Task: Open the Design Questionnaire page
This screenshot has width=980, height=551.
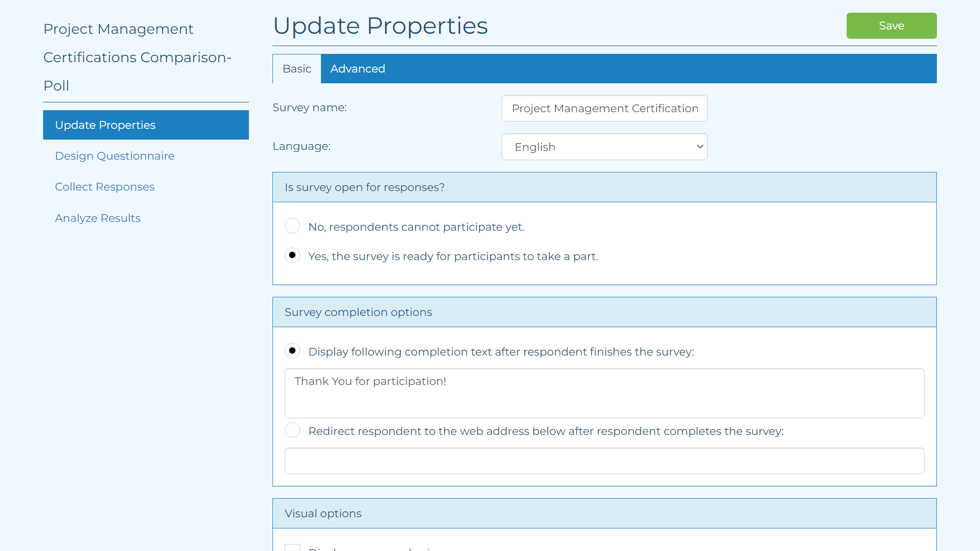Action: click(115, 156)
